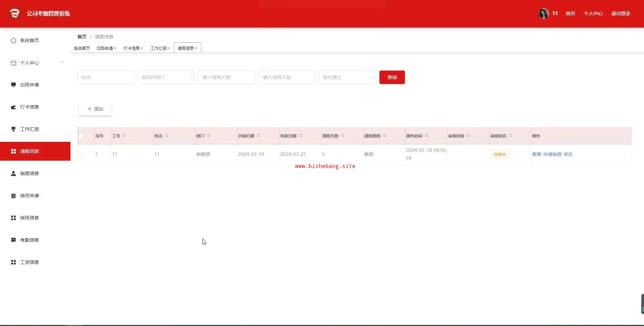Viewport: 644px width, 326px height.
Task: Sort the table by 部门 column
Action: [x=209, y=135]
